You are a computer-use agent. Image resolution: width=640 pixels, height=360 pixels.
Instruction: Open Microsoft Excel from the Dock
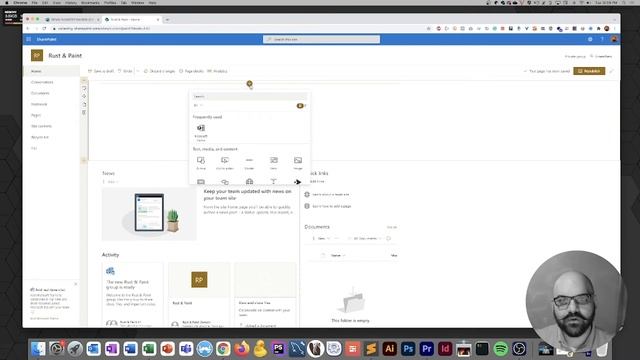click(x=149, y=349)
